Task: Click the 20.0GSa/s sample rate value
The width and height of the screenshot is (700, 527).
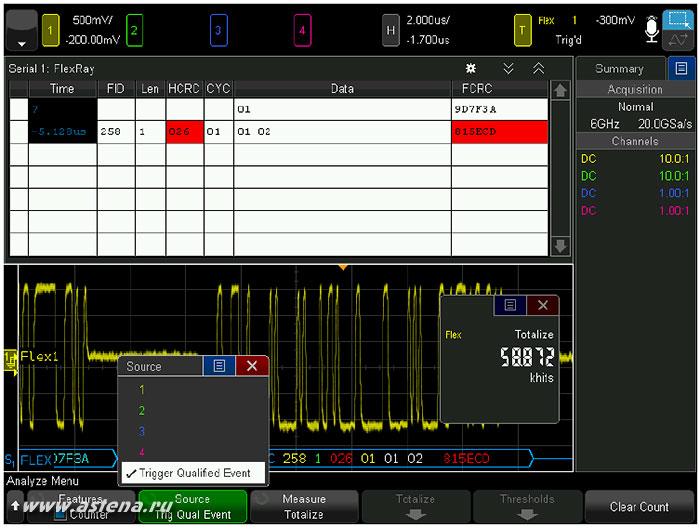Action: pyautogui.click(x=665, y=124)
